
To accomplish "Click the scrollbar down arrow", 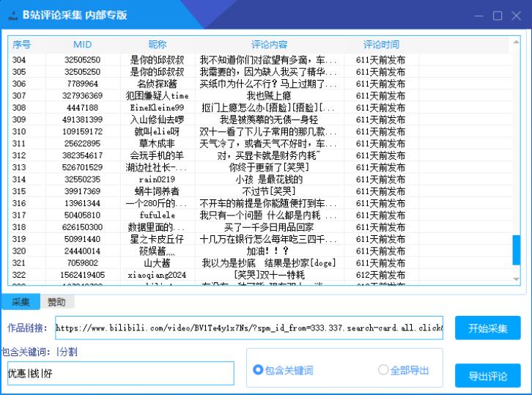I will coord(516,279).
